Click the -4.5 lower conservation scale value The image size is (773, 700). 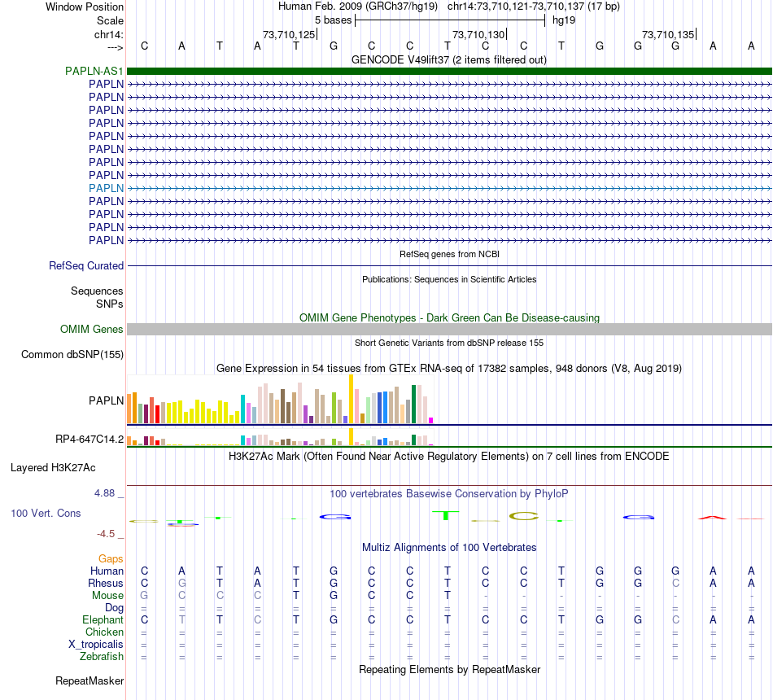(106, 534)
